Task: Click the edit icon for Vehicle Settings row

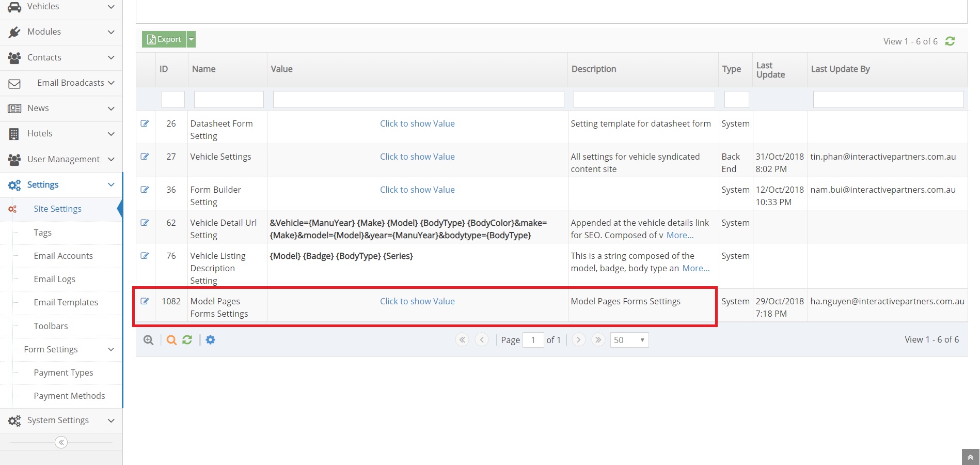Action: click(145, 157)
